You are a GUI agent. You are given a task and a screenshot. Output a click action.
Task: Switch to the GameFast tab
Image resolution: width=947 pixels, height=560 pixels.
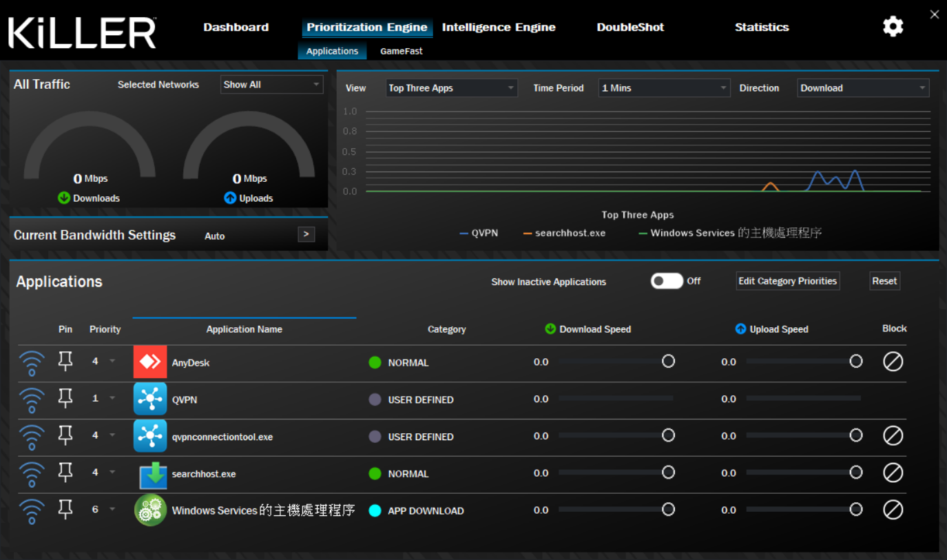point(402,50)
